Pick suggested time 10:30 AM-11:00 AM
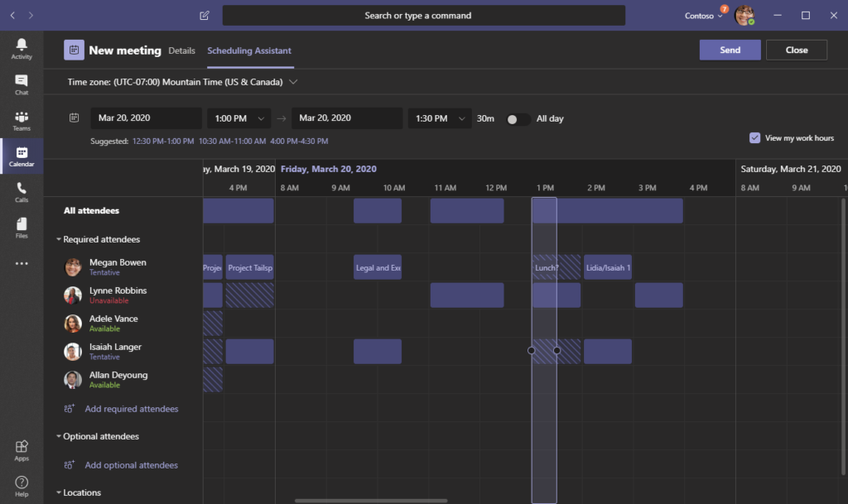Viewport: 848px width, 504px height. pos(232,141)
